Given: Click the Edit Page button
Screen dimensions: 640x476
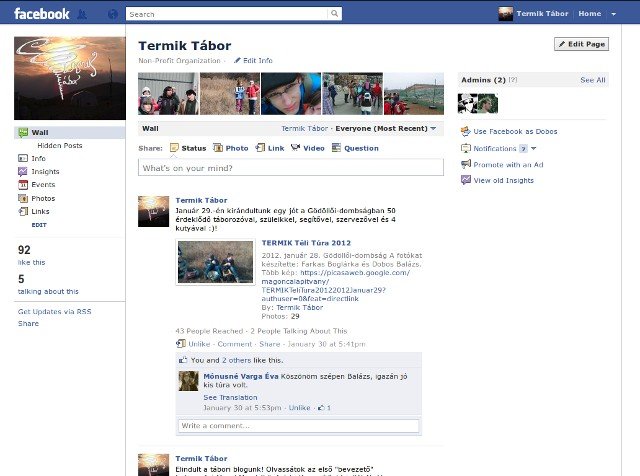Looking at the screenshot, I should pyautogui.click(x=581, y=45).
